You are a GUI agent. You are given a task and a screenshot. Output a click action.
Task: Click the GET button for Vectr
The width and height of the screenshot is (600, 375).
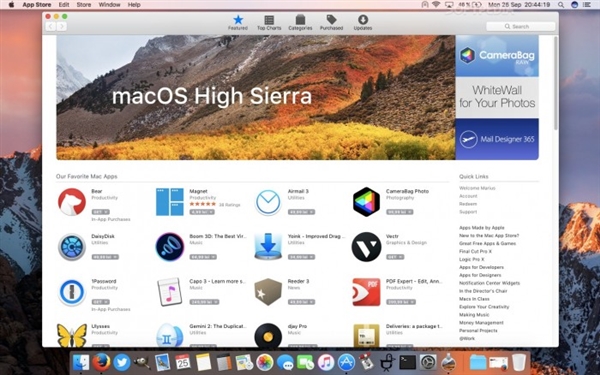tap(395, 257)
